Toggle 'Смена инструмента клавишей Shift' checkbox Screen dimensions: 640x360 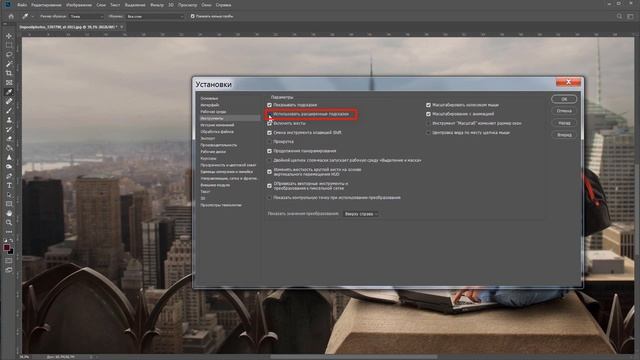tap(269, 133)
